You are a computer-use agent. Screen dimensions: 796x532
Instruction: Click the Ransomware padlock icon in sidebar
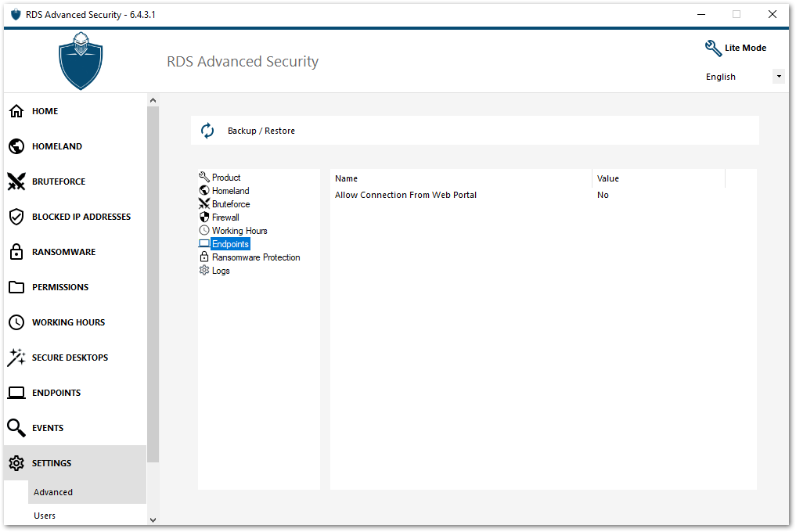(16, 252)
